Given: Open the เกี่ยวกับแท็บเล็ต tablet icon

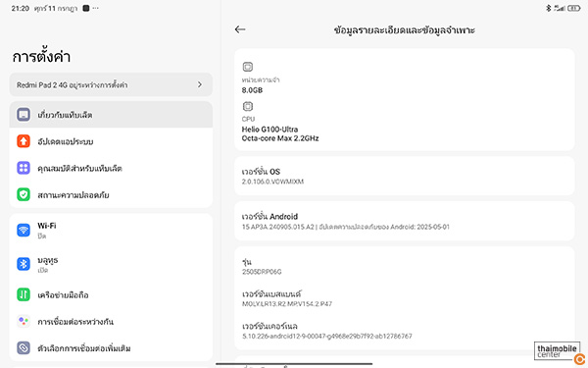Looking at the screenshot, I should point(24,115).
